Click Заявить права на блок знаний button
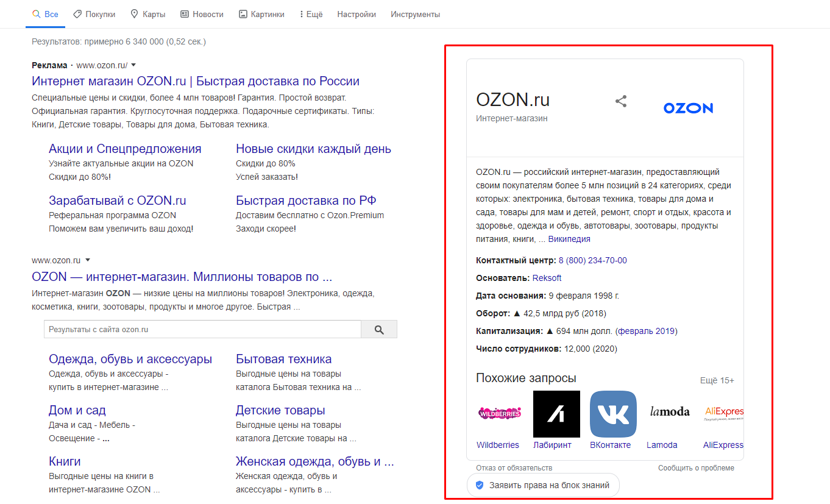 543,486
